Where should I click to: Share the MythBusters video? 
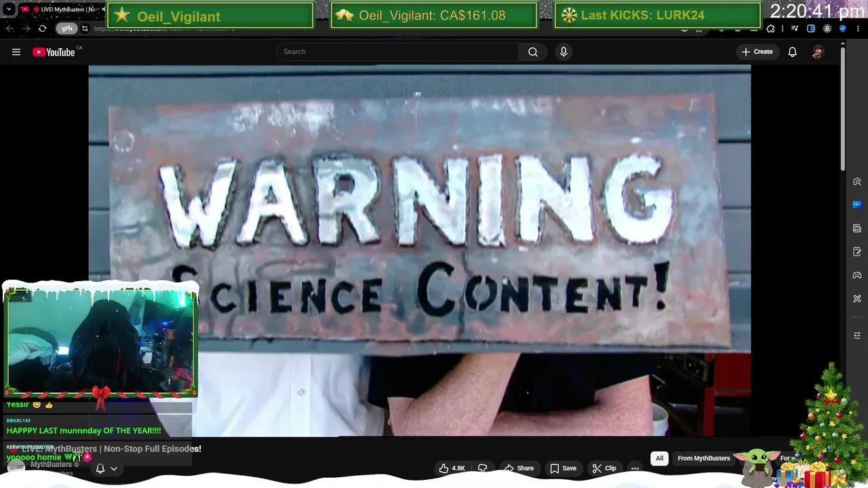(x=518, y=468)
